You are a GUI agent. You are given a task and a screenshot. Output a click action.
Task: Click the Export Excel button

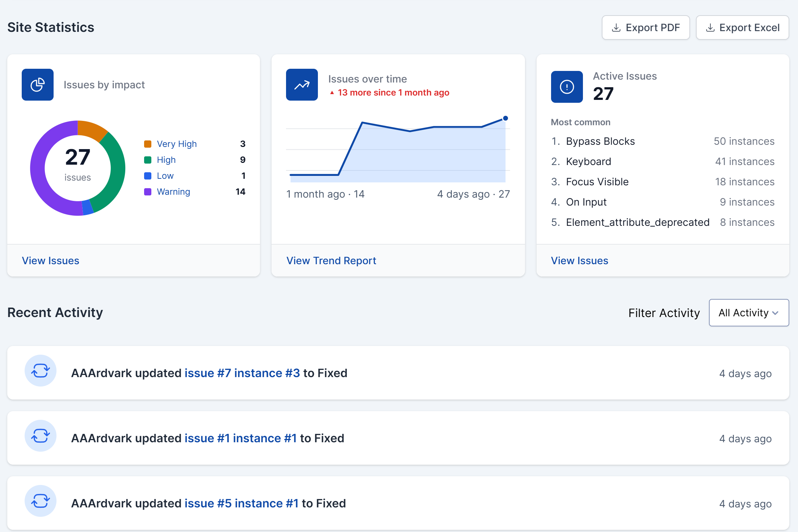pyautogui.click(x=742, y=28)
